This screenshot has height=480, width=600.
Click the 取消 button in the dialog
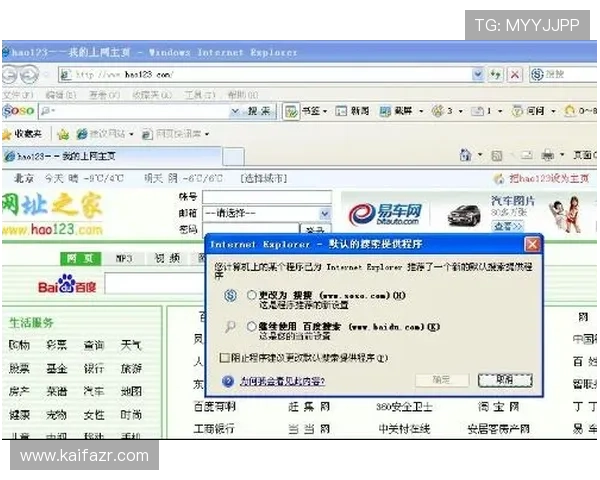[505, 380]
